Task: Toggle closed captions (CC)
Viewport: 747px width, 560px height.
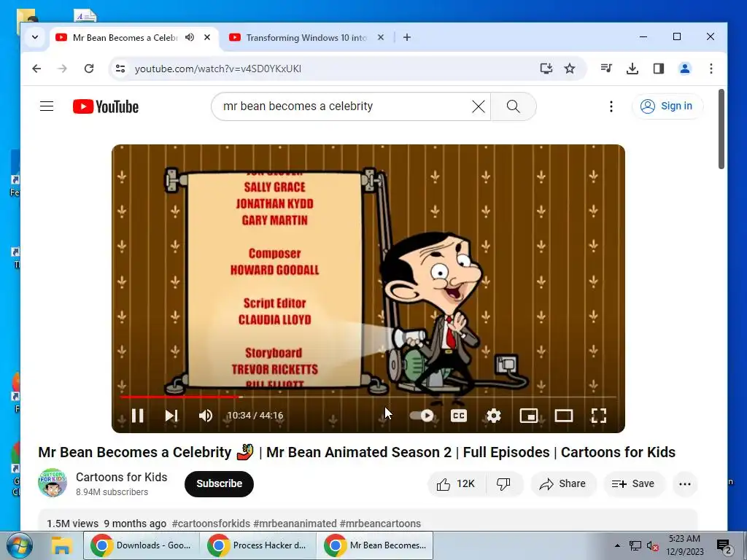Action: tap(459, 416)
